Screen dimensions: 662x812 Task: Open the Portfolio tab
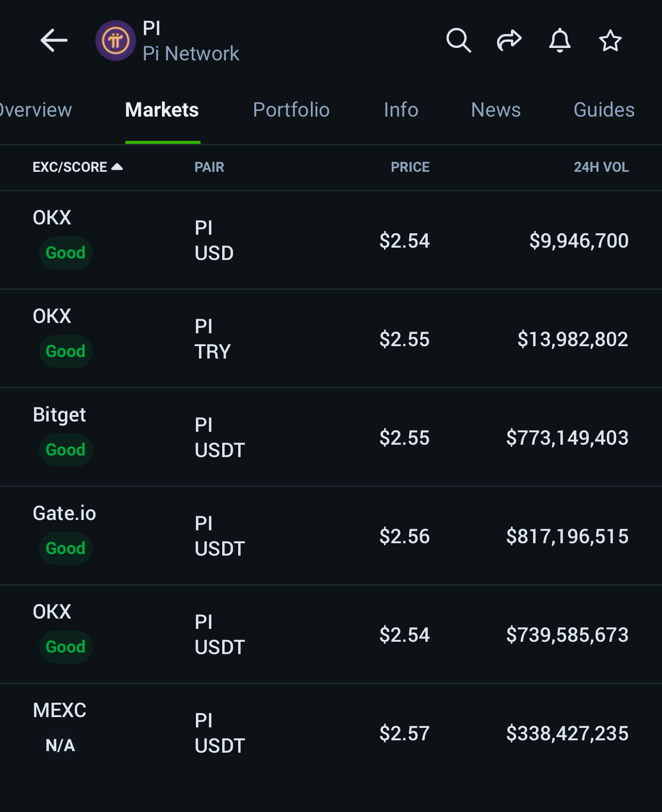click(x=291, y=110)
